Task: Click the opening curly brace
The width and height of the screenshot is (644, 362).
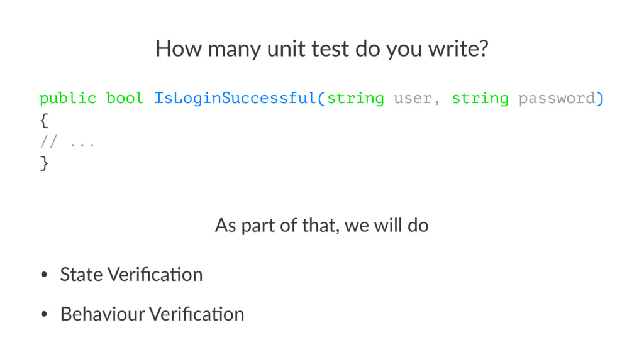Action: (44, 121)
